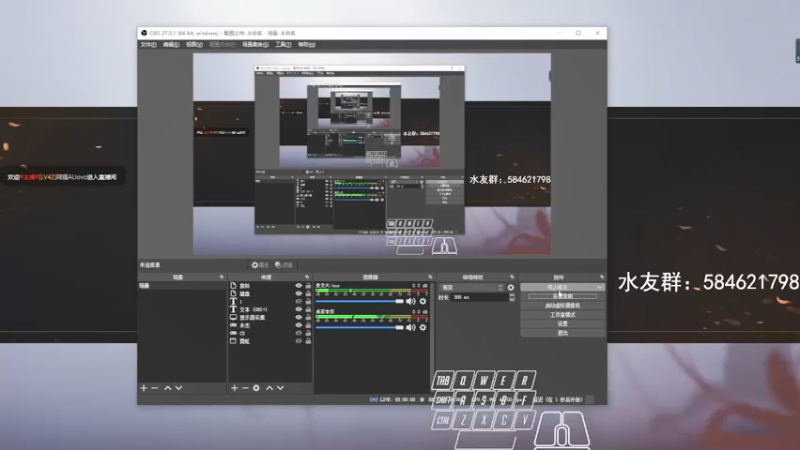The height and width of the screenshot is (450, 800).
Task: Select the 场景 item in Scenes list
Action: click(182, 286)
